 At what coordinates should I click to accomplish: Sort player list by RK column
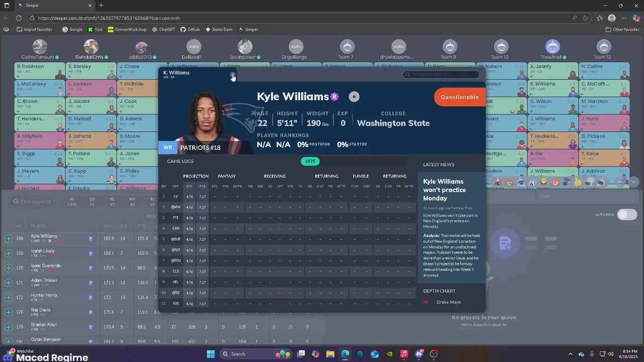point(19,226)
